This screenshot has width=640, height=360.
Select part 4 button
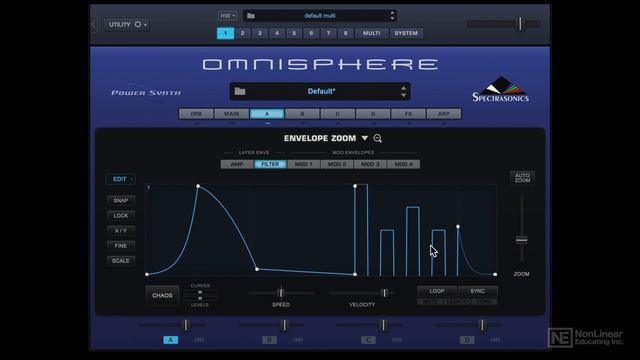click(x=277, y=33)
